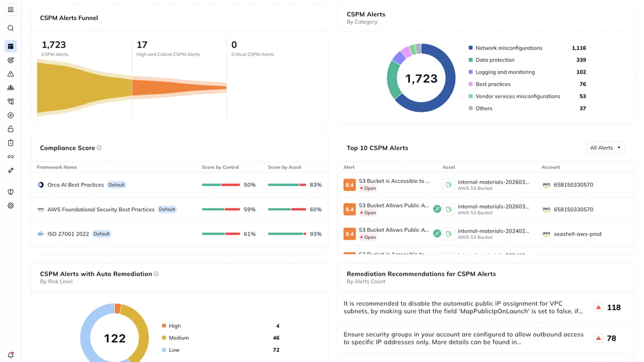Click red triangle icon beside count 118
The image size is (644, 362).
pyautogui.click(x=599, y=307)
